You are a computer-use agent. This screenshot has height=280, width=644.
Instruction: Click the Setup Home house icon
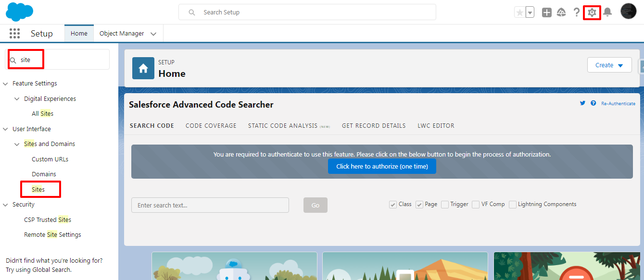[x=143, y=68]
